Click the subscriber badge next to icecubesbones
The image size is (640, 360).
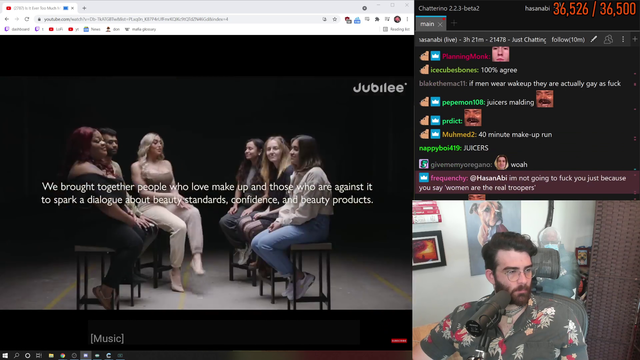click(424, 70)
